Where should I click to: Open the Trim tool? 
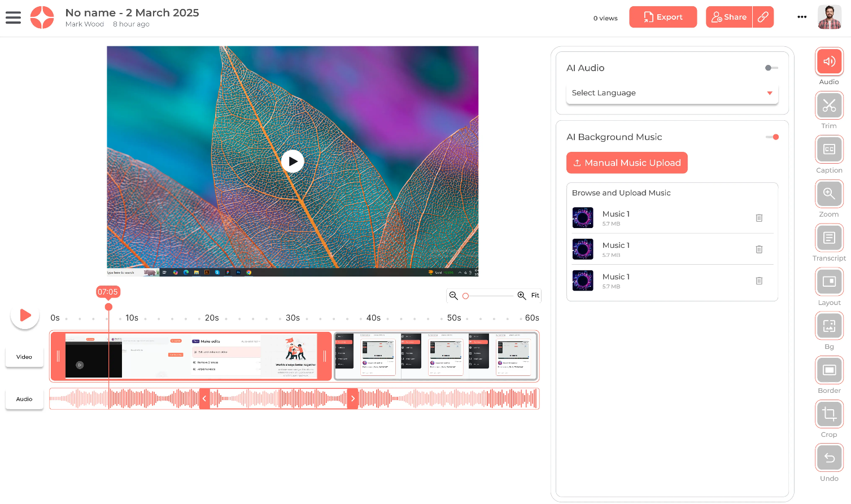click(x=828, y=106)
